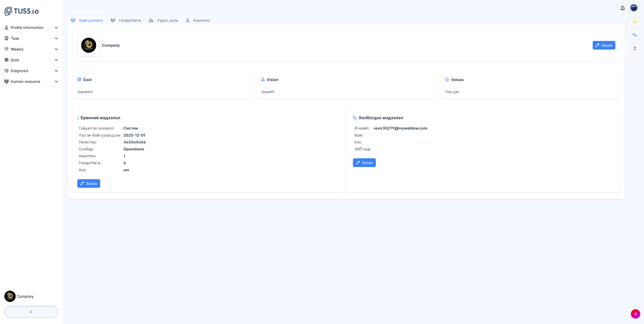Open the purple document icon
Screen dimensions: 644x324
pos(635,48)
